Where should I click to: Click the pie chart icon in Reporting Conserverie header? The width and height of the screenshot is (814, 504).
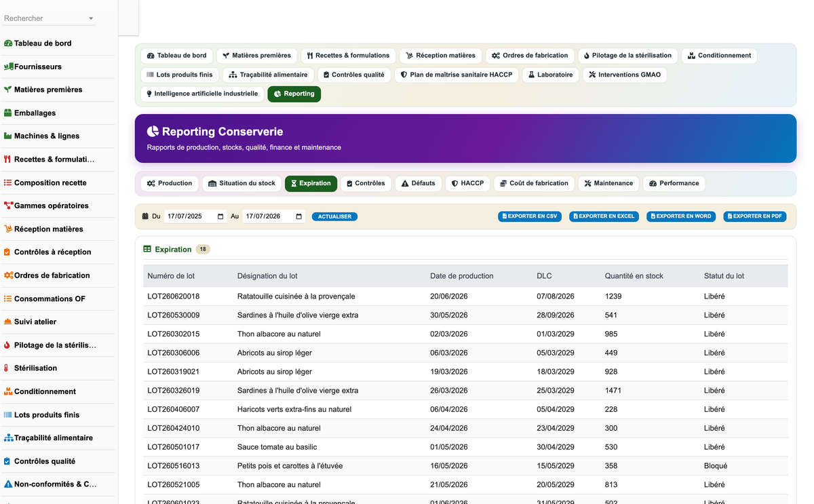(153, 132)
